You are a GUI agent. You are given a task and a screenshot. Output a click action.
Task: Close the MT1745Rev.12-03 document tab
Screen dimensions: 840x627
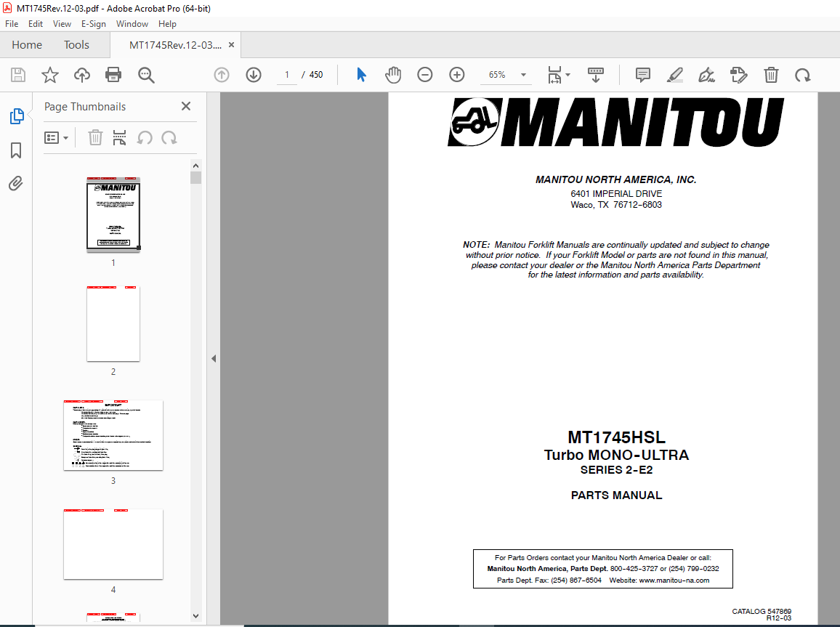point(231,45)
